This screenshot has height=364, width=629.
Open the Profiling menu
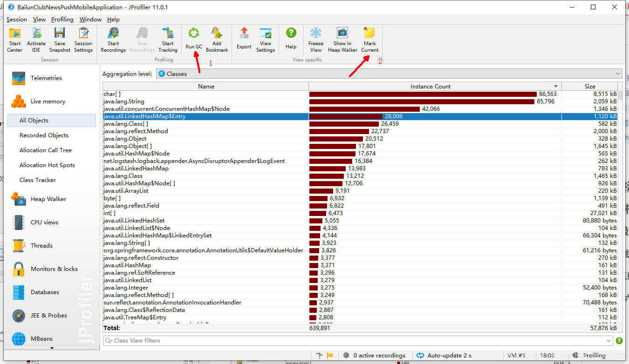(62, 19)
